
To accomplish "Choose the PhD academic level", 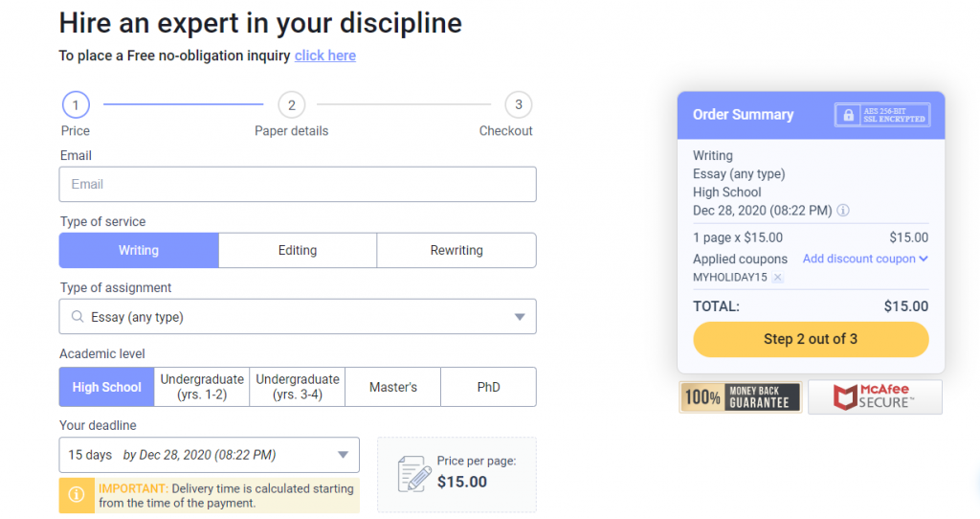I will [488, 387].
